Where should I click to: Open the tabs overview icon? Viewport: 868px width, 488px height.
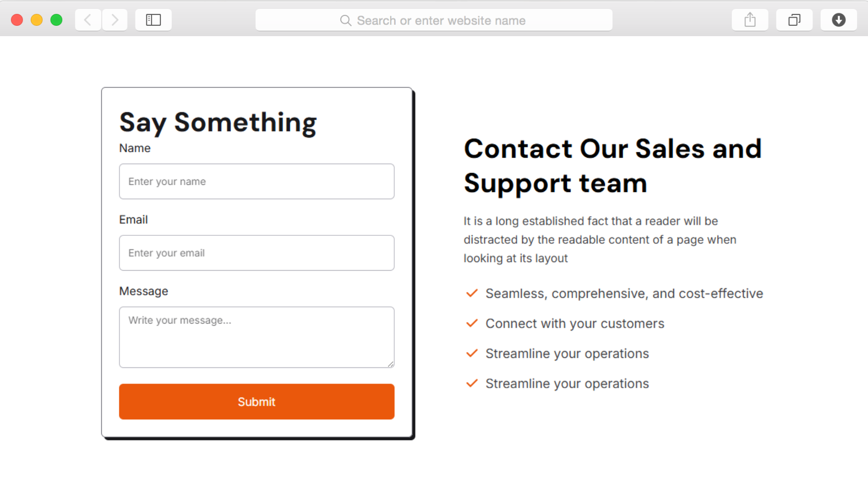click(794, 20)
